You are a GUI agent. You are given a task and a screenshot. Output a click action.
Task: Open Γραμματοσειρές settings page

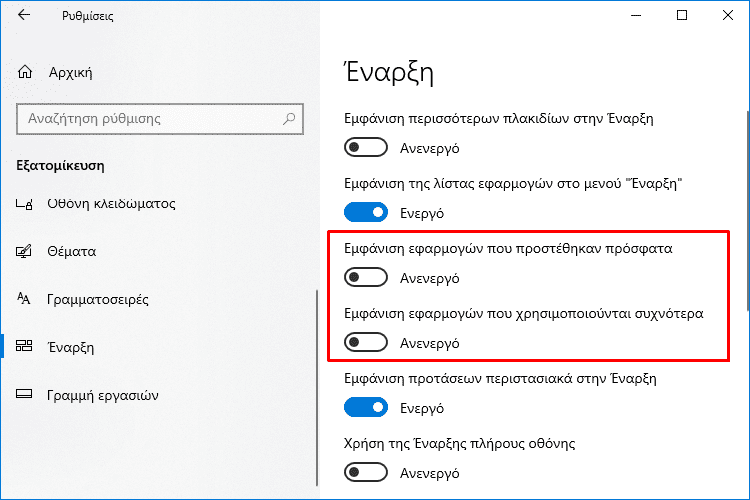98,300
